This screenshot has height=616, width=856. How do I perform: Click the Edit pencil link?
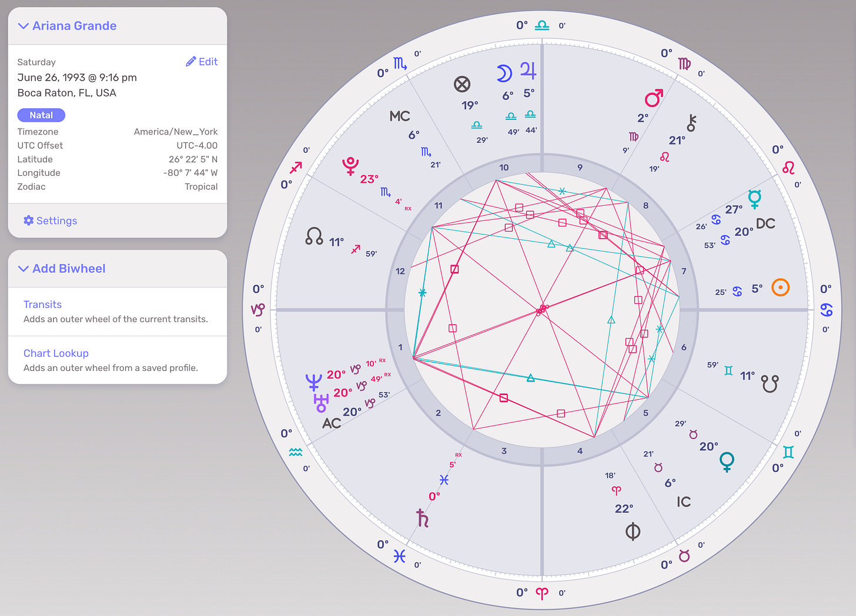(x=202, y=62)
